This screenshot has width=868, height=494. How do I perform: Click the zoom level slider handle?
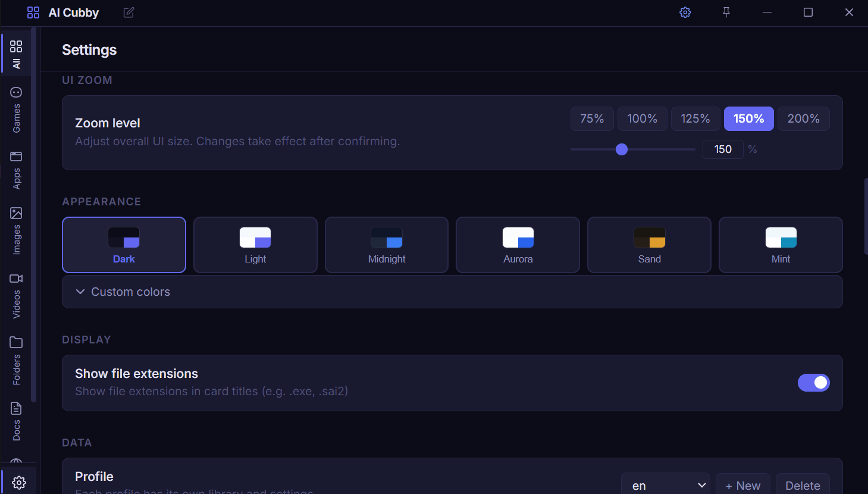coord(622,149)
